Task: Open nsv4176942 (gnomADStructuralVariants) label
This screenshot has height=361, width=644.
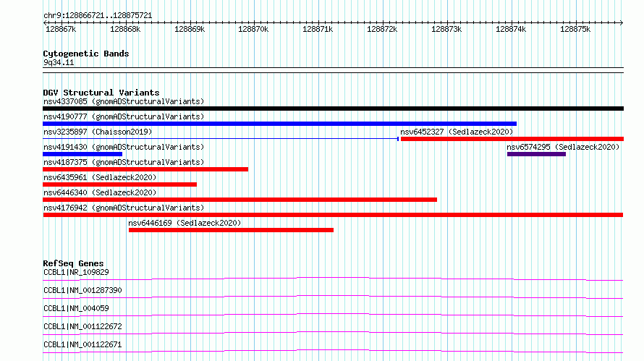Action: click(124, 208)
